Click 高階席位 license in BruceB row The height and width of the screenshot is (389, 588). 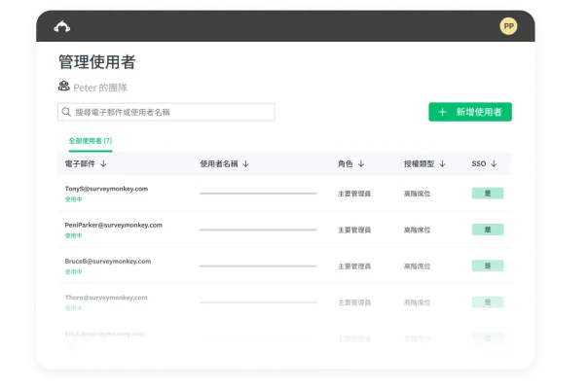point(417,266)
